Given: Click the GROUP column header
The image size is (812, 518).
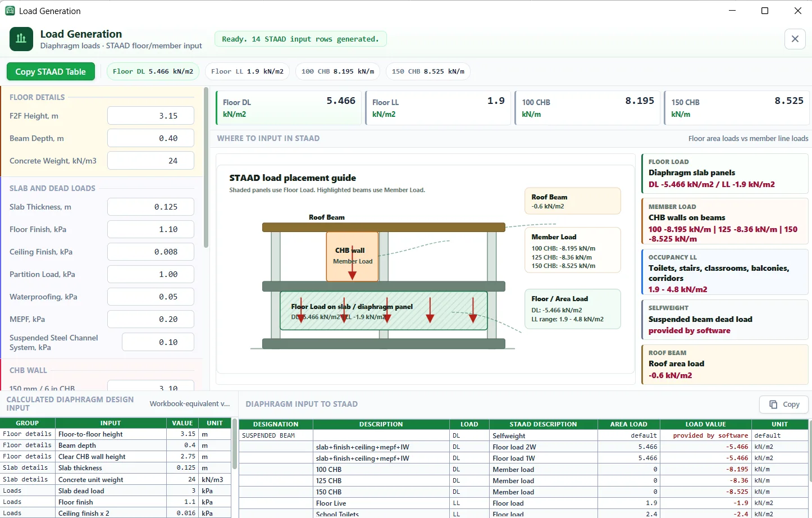Looking at the screenshot, I should coord(28,423).
